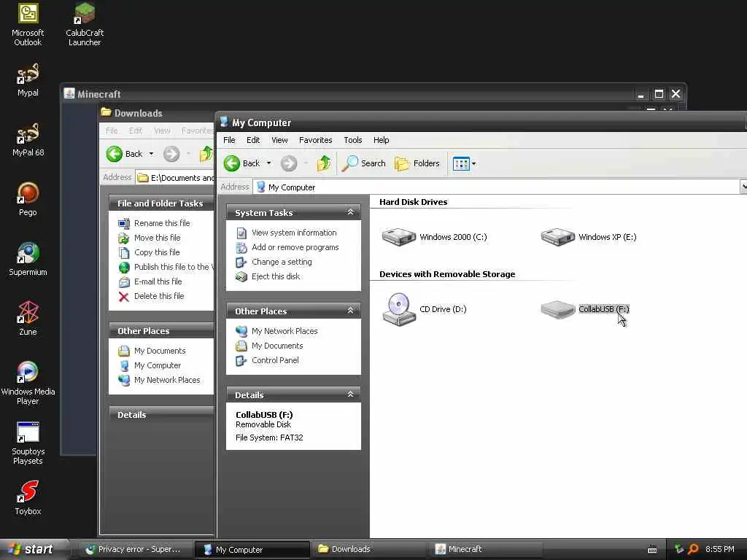Click the orange magnifier tray icon

click(x=693, y=549)
